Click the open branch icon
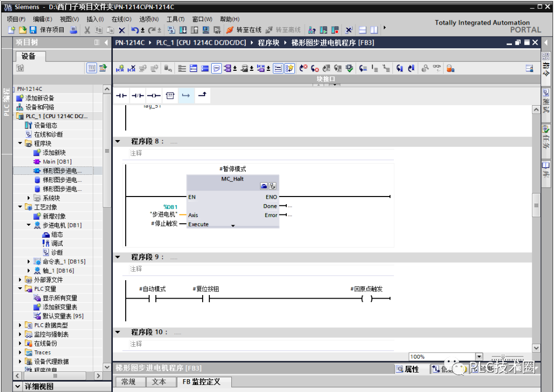This screenshot has height=392, width=554. [186, 95]
